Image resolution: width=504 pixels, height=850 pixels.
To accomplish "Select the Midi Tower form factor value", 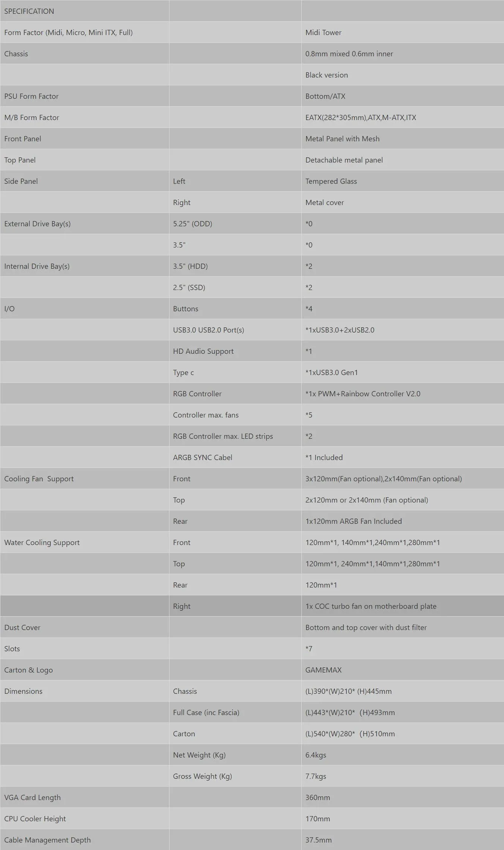I will click(323, 32).
